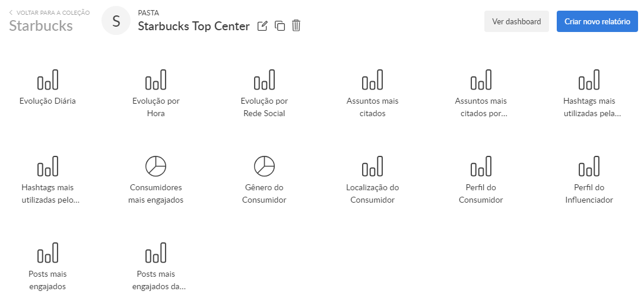Open the Evolução Diária report
Screen dimensions: 644x304
(x=47, y=81)
